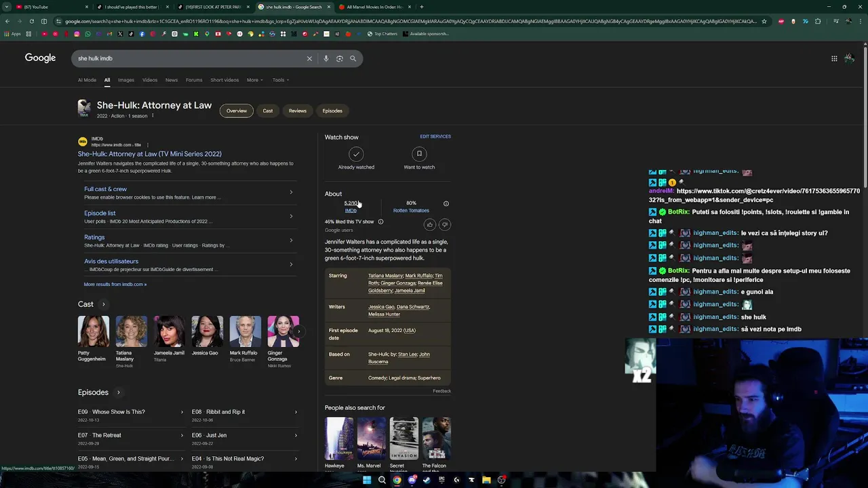Viewport: 868px width, 488px height.
Task: Expand Full cast & crew sitelink
Action: 291,192
